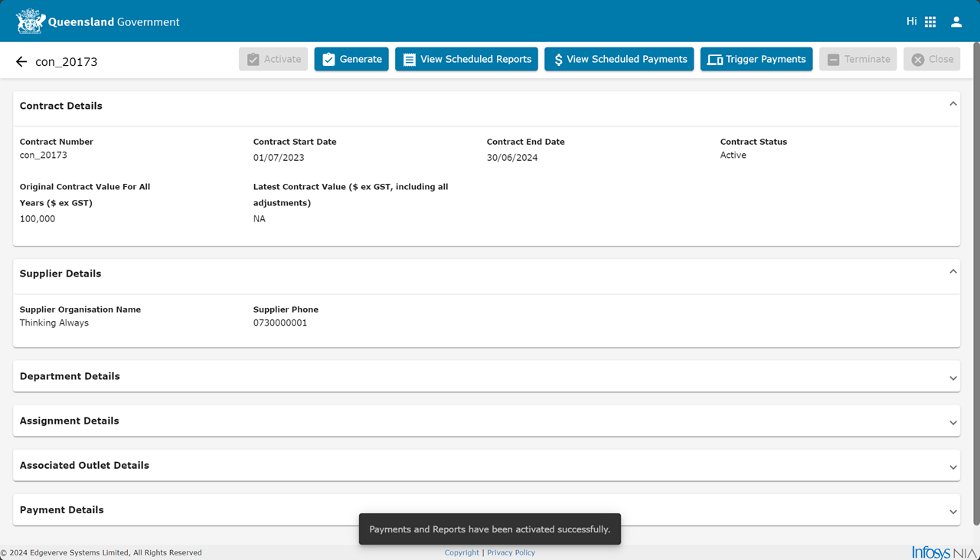Click the Generate button
Screen dimensions: 980x560
[351, 59]
